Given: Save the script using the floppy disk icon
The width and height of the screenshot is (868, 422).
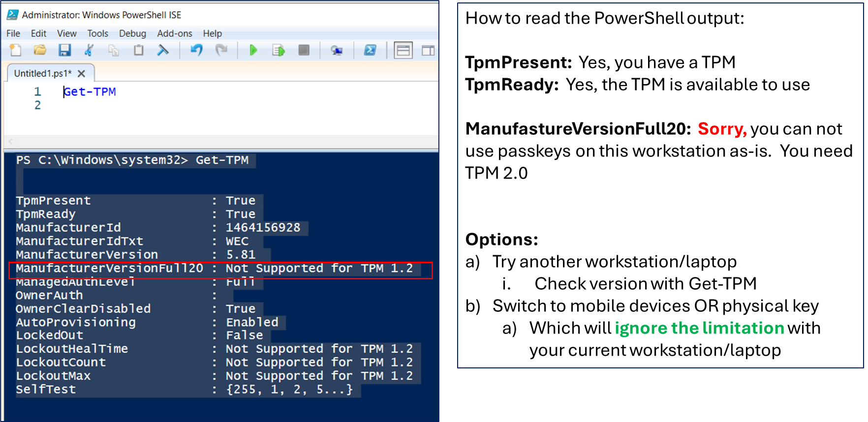Looking at the screenshot, I should pyautogui.click(x=64, y=50).
